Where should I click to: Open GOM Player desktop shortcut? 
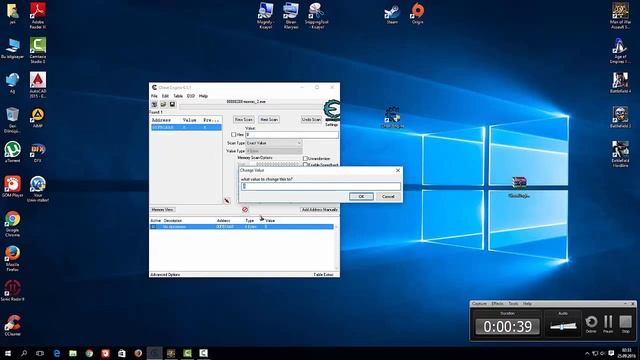[x=12, y=187]
